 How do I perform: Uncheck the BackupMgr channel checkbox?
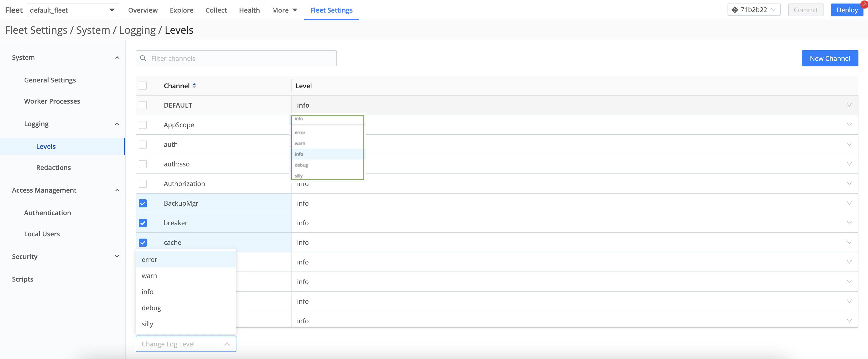coord(142,203)
